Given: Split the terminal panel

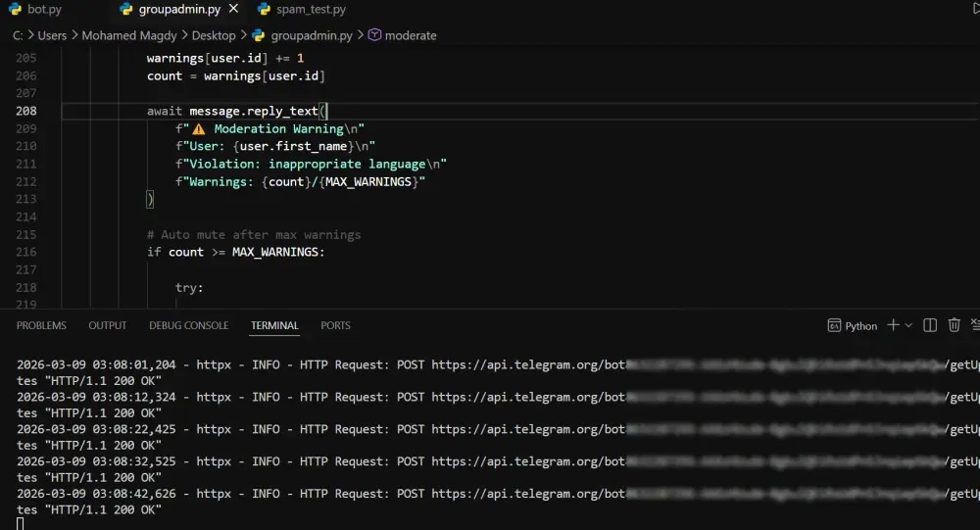Looking at the screenshot, I should [x=930, y=325].
